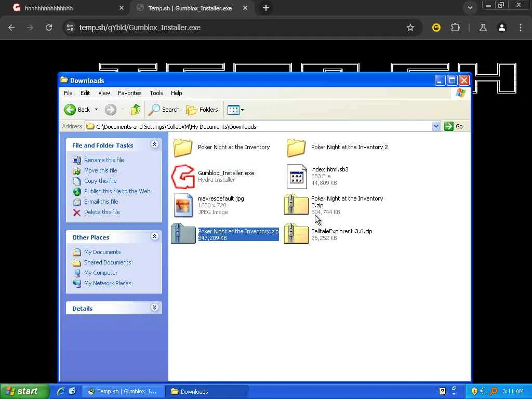Open Chrome extensions puzzle icon
Image resolution: width=532 pixels, height=399 pixels.
point(455,28)
